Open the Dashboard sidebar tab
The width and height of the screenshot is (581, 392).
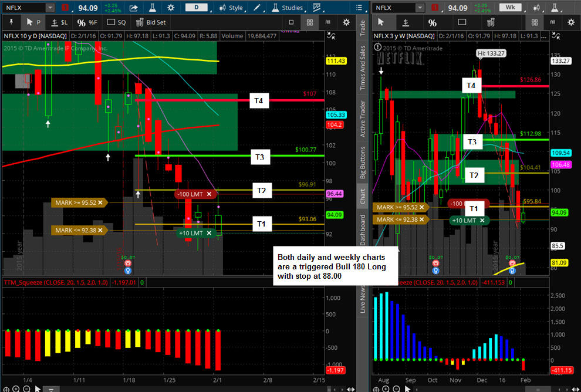click(362, 229)
